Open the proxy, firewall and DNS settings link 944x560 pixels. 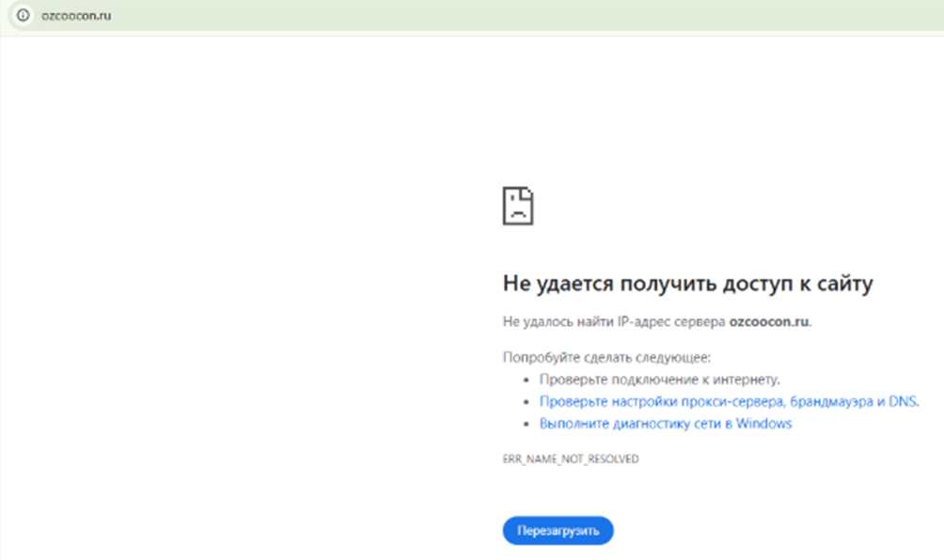coord(729,402)
